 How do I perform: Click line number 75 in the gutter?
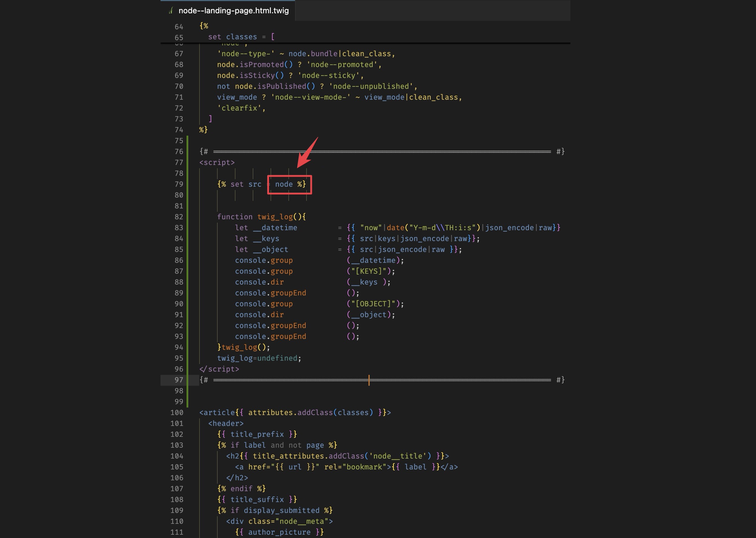(179, 141)
